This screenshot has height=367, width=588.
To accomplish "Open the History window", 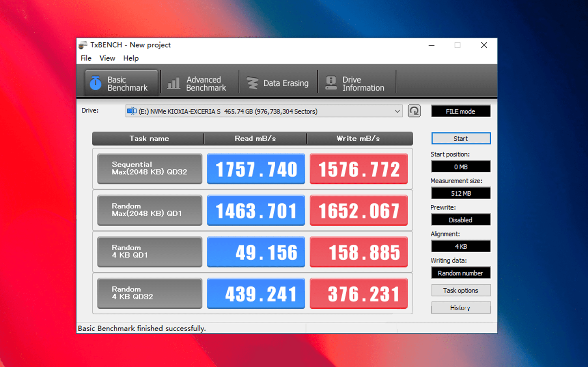I will [461, 308].
